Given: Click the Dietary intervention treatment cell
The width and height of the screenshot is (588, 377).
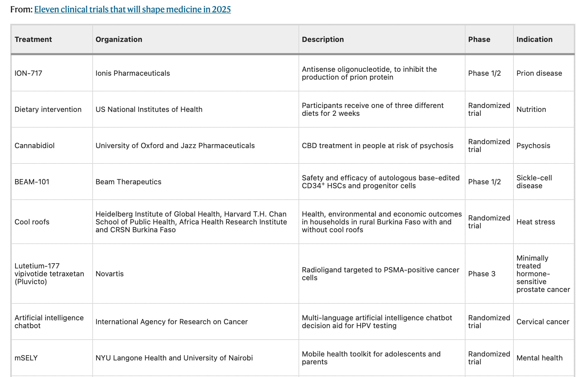Looking at the screenshot, I should click(x=52, y=109).
